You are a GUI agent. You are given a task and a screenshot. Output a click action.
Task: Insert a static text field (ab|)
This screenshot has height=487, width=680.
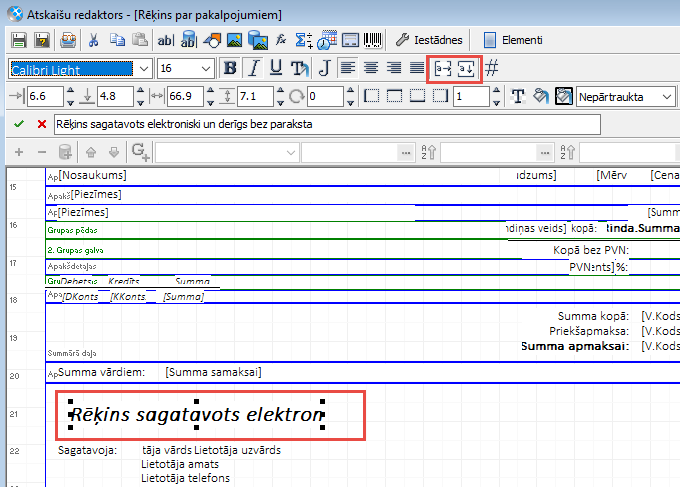[x=165, y=40]
